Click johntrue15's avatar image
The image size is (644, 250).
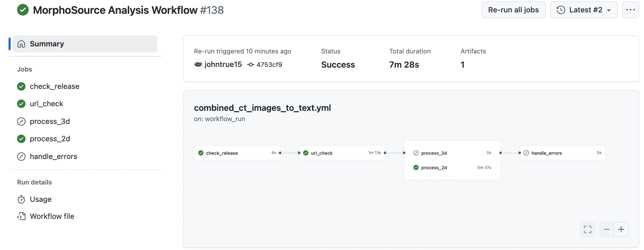tap(198, 64)
